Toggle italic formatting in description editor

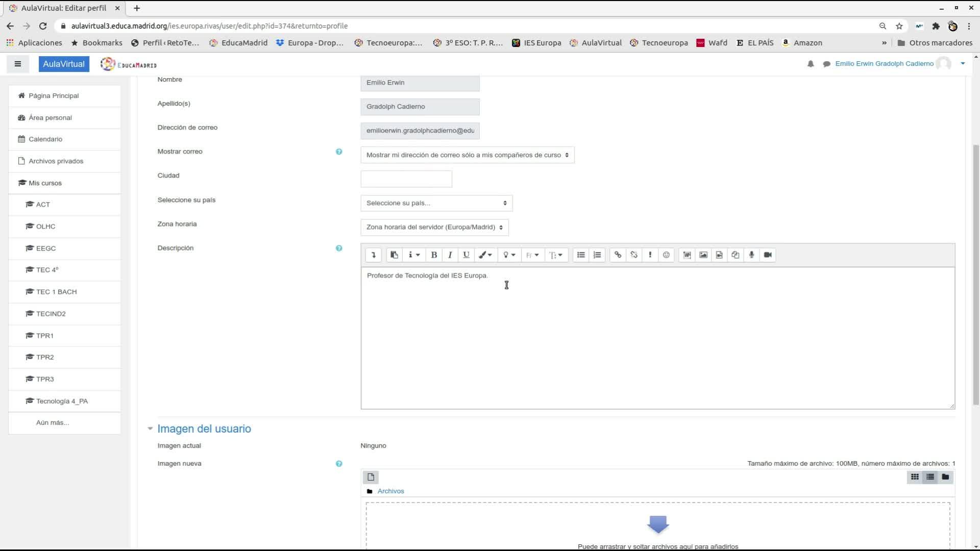(x=450, y=255)
